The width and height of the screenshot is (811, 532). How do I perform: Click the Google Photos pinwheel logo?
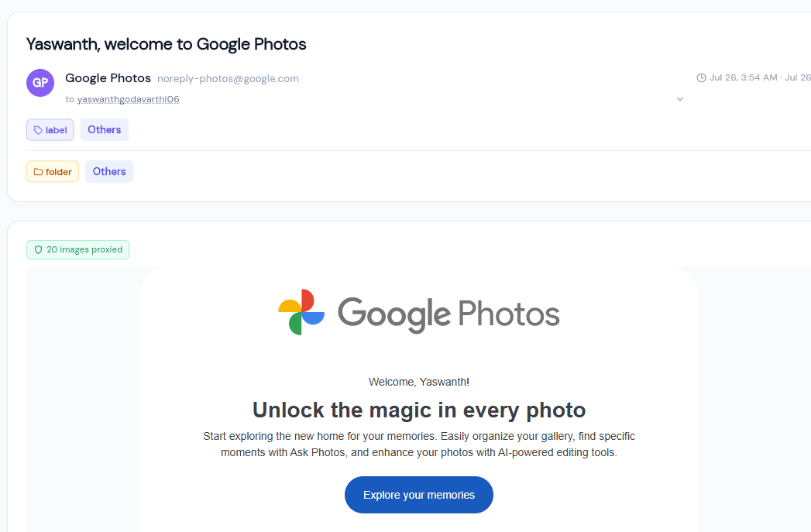tap(301, 312)
